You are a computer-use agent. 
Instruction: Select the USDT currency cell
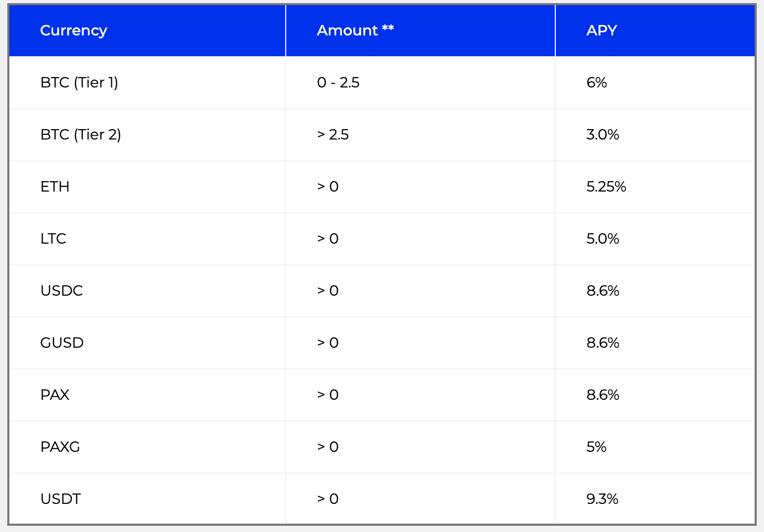pos(60,499)
